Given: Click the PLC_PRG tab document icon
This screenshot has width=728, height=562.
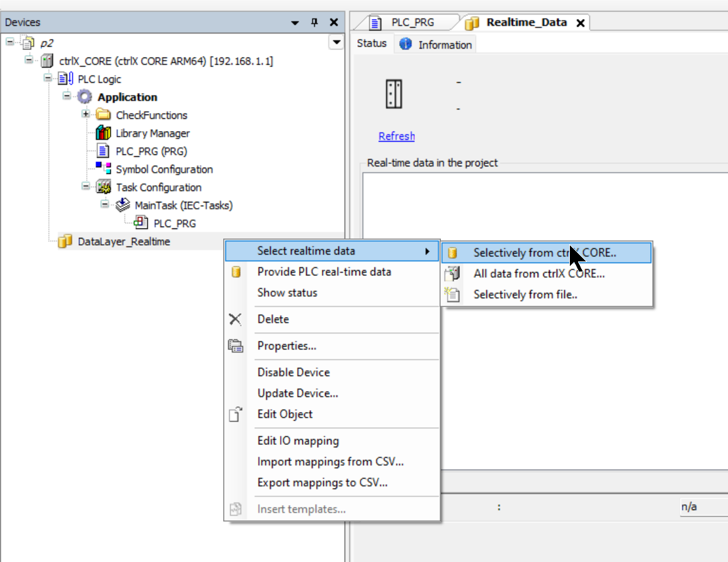Looking at the screenshot, I should coord(375,23).
